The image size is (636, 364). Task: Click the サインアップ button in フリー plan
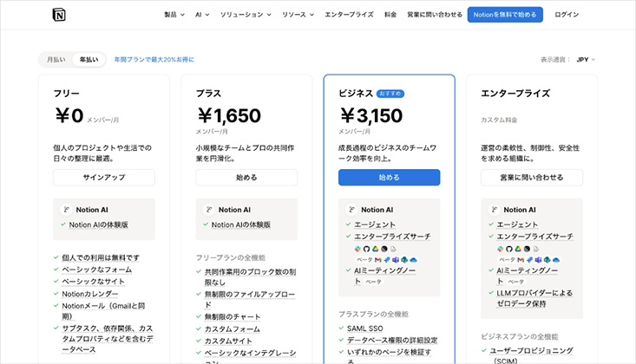coord(104,177)
